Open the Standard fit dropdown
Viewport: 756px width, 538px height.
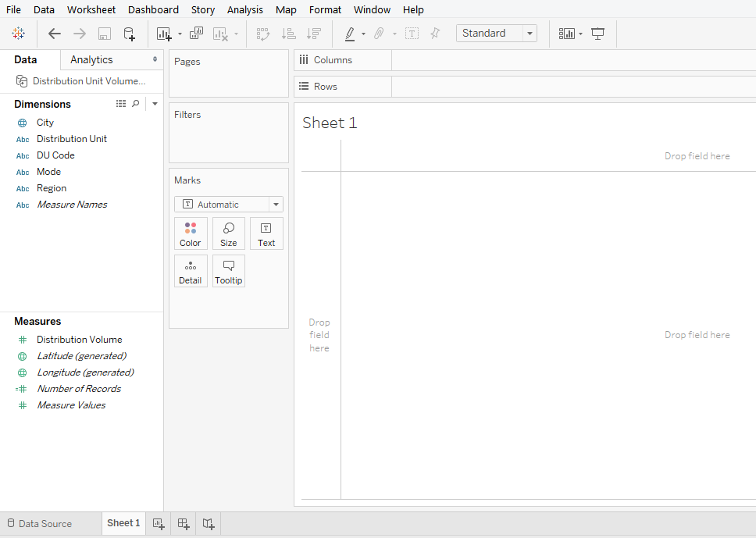pyautogui.click(x=530, y=34)
